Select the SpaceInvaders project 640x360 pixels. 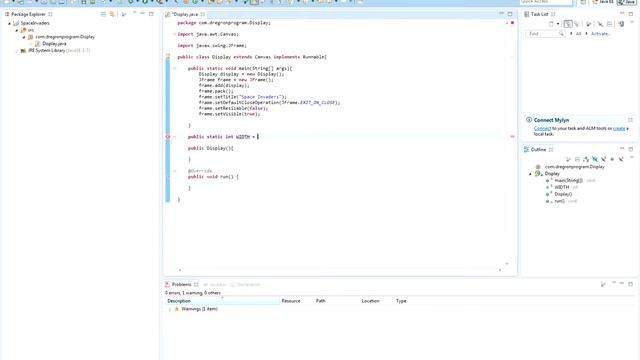tap(35, 23)
